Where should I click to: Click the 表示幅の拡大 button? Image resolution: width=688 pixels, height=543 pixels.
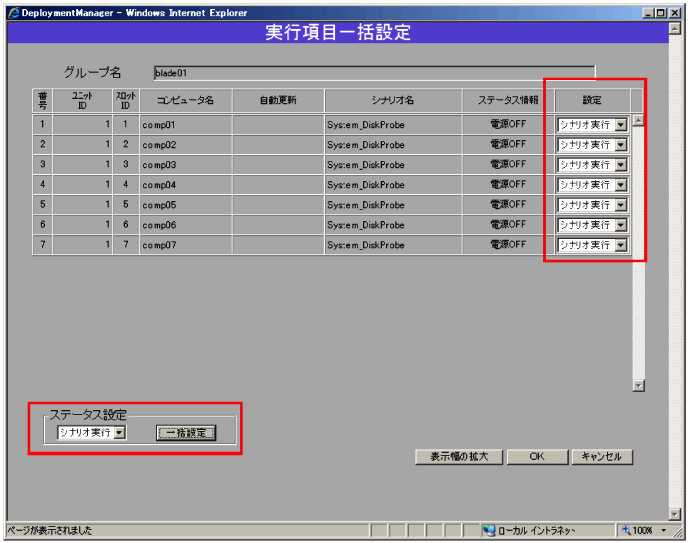459,457
